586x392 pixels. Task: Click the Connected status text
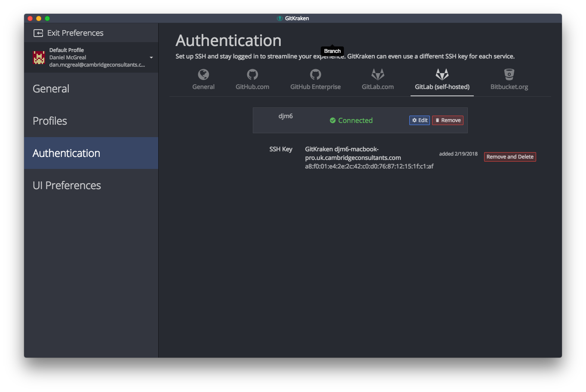(356, 120)
